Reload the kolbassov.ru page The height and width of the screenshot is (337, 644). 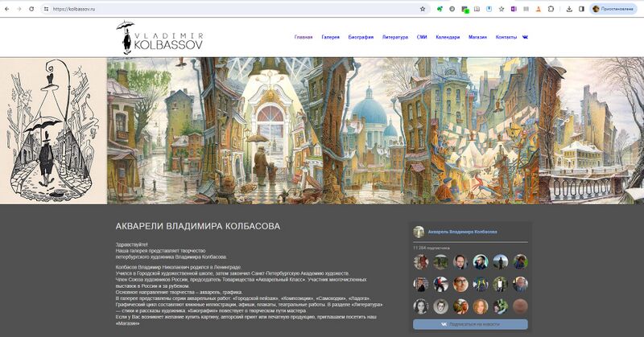(31, 9)
